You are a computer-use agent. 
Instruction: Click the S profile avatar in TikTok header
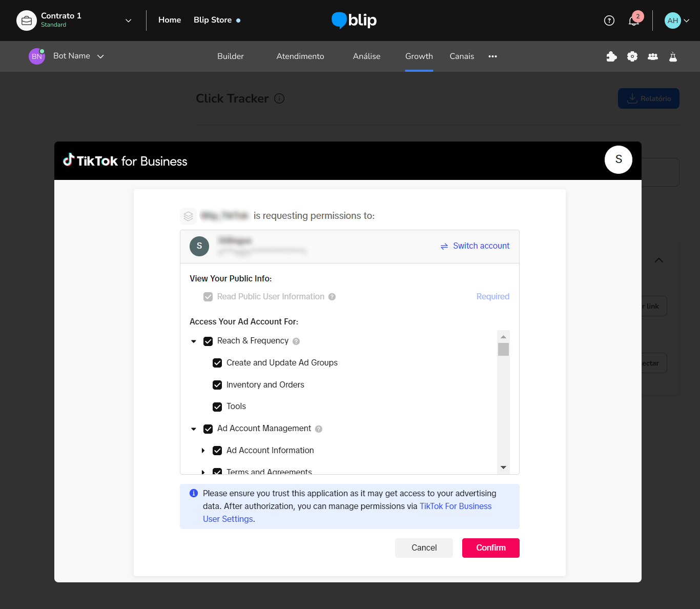pyautogui.click(x=619, y=159)
